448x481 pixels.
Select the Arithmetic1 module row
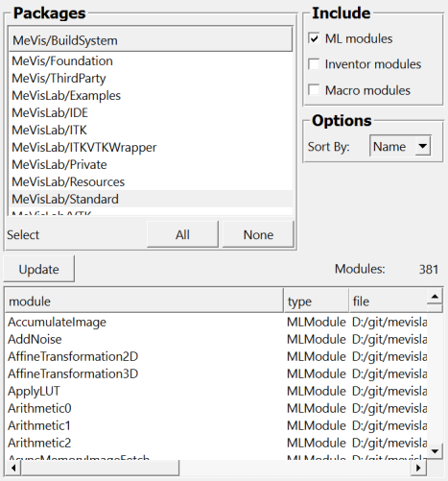[216, 425]
